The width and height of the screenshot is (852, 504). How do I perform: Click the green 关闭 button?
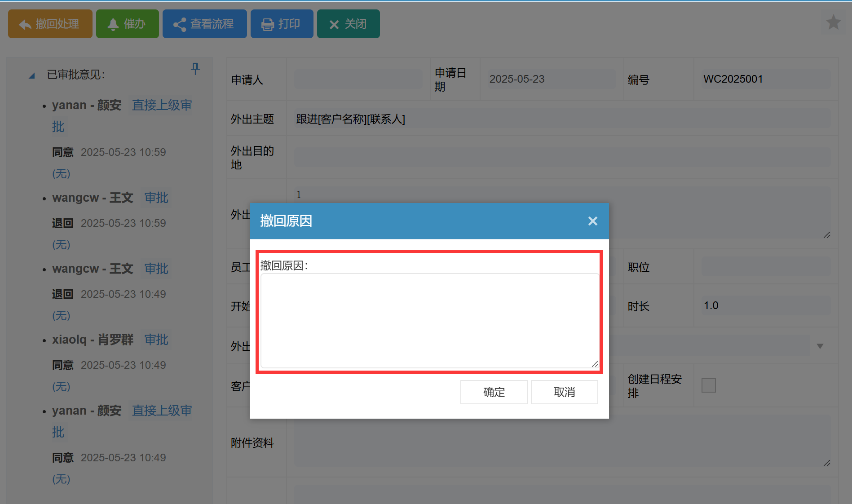[348, 24]
